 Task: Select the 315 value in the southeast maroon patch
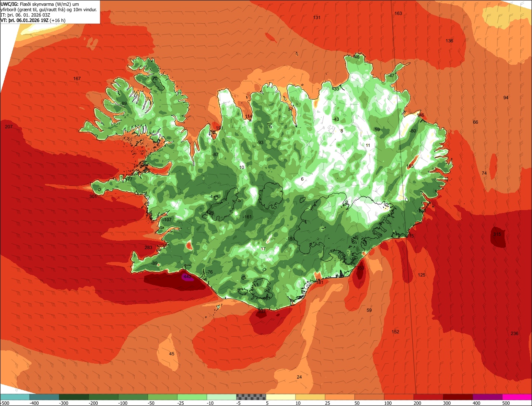[497, 234]
